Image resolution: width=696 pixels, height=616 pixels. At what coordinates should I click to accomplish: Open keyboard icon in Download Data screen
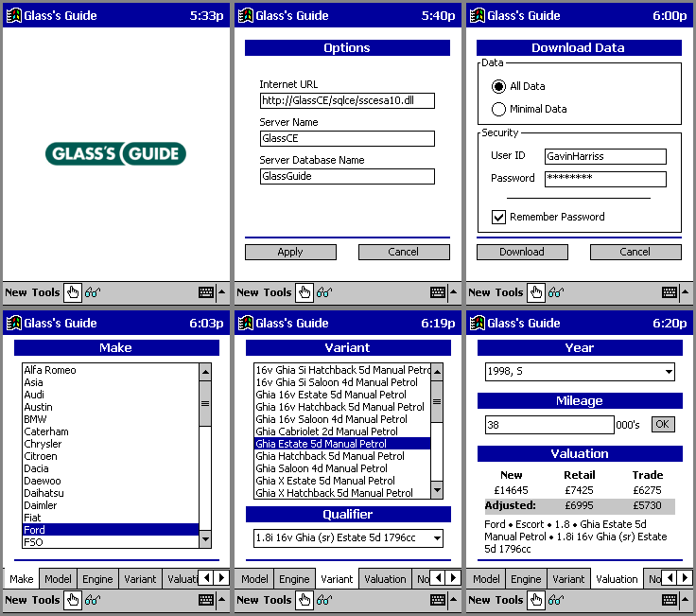(670, 292)
